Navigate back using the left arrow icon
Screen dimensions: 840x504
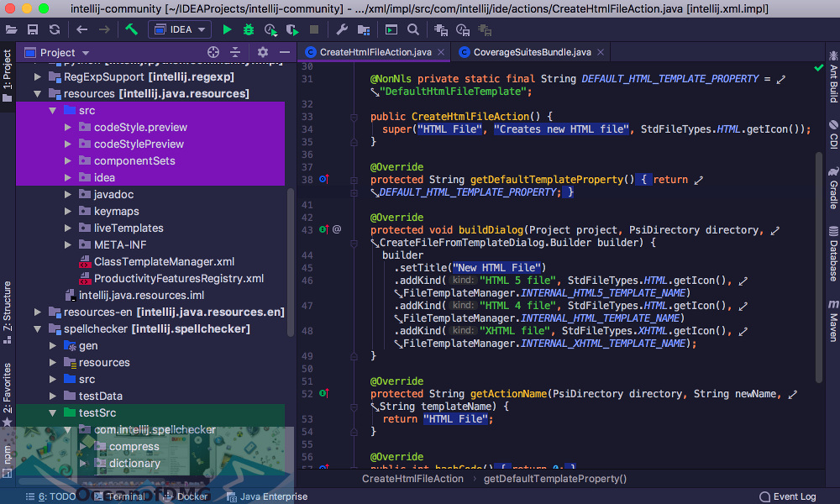pos(81,29)
